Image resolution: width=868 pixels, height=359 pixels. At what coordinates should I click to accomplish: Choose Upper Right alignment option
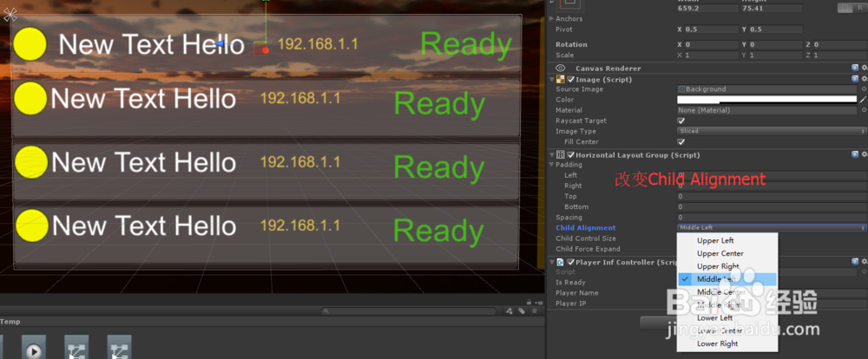(x=718, y=266)
